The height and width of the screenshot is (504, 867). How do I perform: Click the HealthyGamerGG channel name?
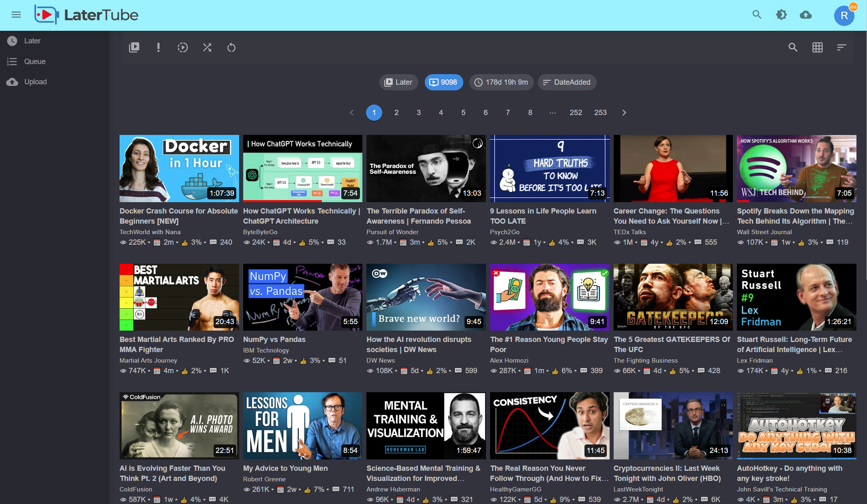click(x=516, y=489)
